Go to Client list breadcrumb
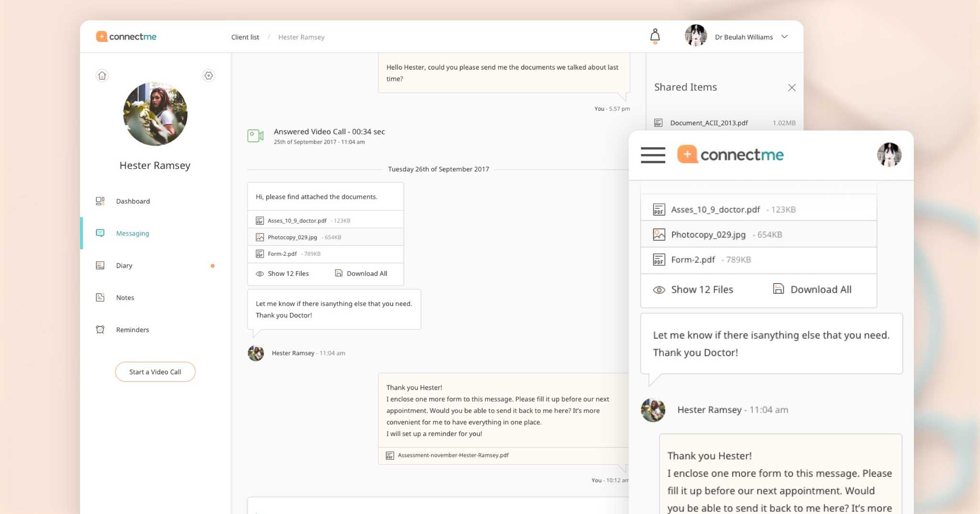 pyautogui.click(x=245, y=37)
